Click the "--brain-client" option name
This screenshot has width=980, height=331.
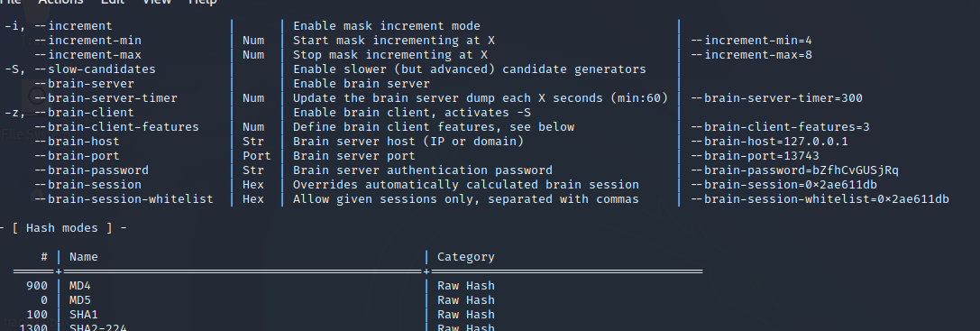85,113
